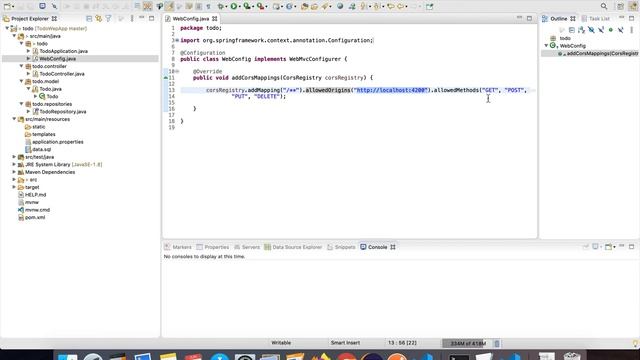Screen dimensions: 640x360
Task: Toggle Hide Local Types in Outline
Action: [620, 30]
